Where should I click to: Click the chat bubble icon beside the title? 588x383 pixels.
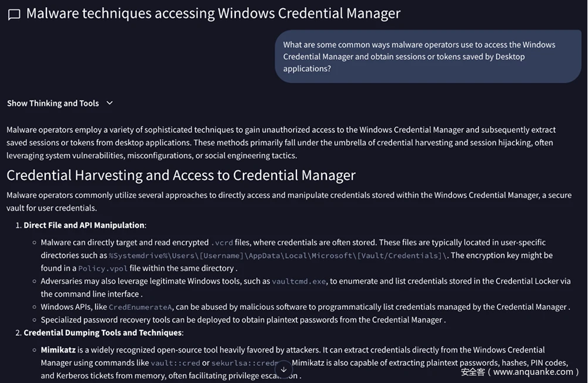[x=14, y=15]
